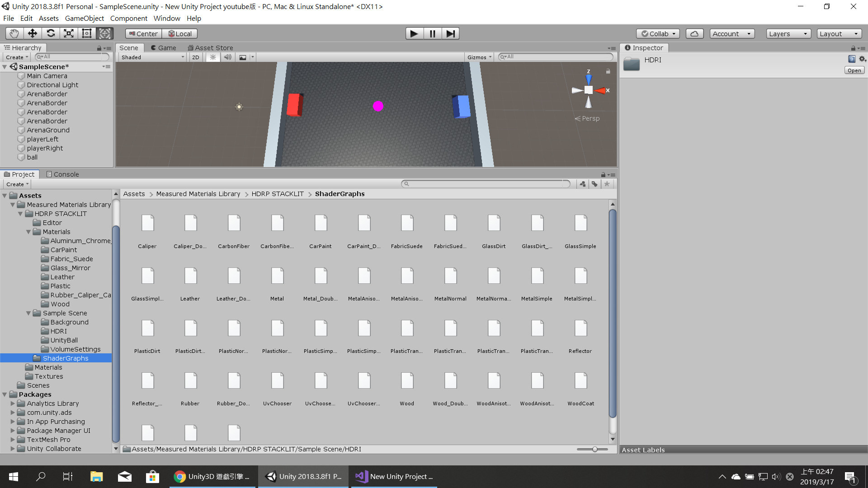Open Project Create dropdown
The width and height of the screenshot is (868, 488).
coord(18,184)
